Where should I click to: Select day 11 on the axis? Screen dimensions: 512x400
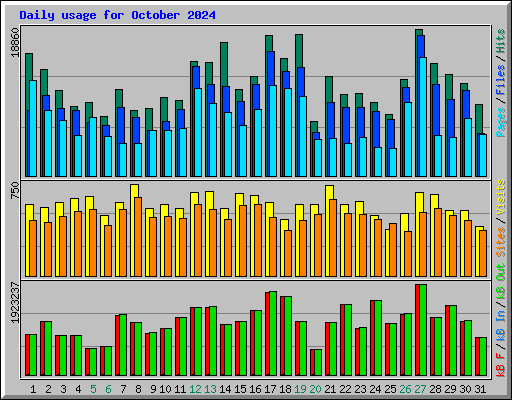pyautogui.click(x=180, y=389)
